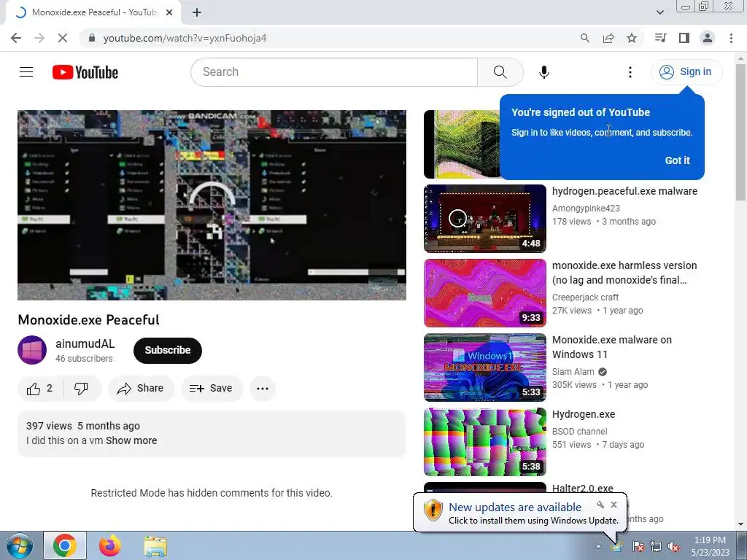The height and width of the screenshot is (560, 747).
Task: Open hydrogen.peaceful.exe malware thumbnail
Action: tap(485, 219)
